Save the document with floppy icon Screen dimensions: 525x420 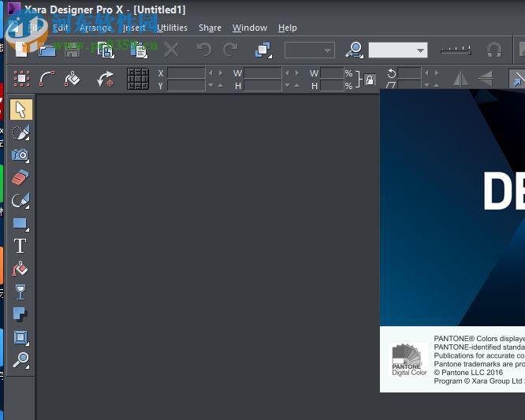(73, 50)
